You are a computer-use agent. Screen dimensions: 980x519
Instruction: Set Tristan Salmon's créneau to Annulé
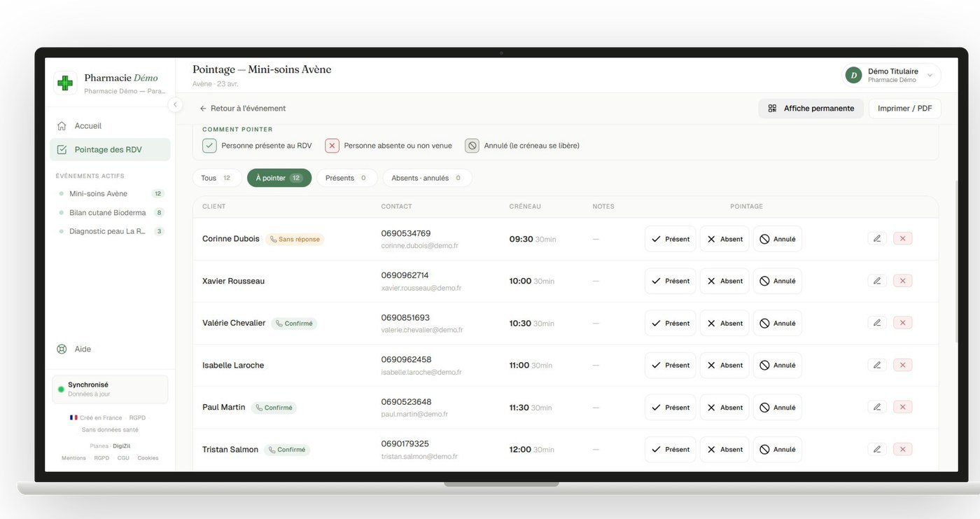pyautogui.click(x=777, y=449)
